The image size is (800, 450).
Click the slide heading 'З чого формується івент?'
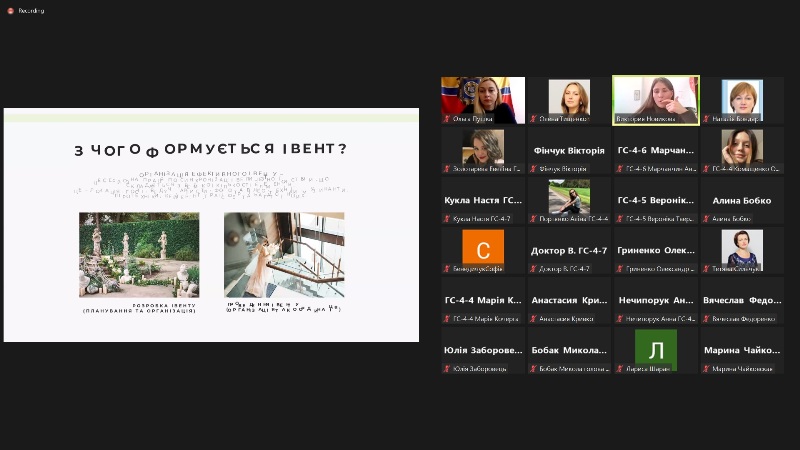coord(211,150)
